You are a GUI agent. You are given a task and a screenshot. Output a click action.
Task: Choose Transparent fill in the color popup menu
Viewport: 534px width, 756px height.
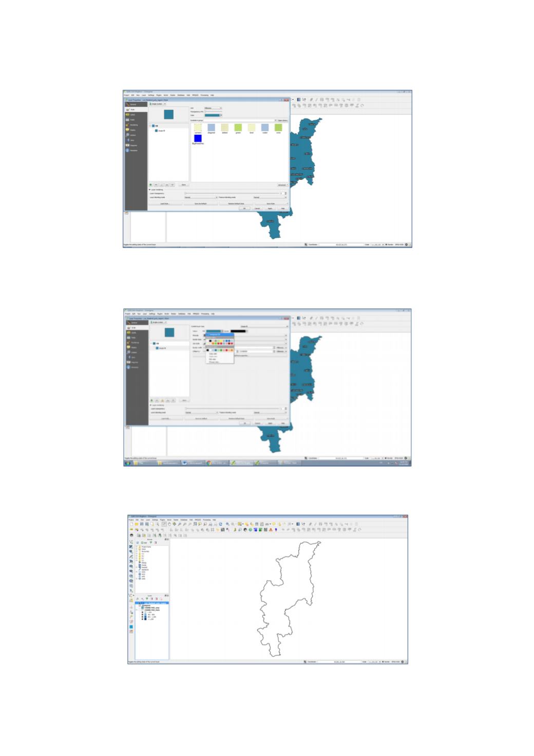coord(220,335)
